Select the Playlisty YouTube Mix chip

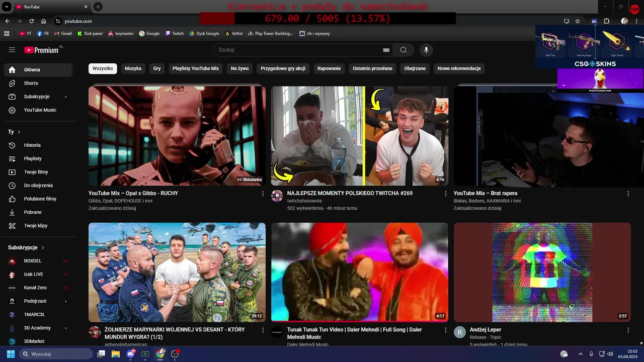pos(196,68)
